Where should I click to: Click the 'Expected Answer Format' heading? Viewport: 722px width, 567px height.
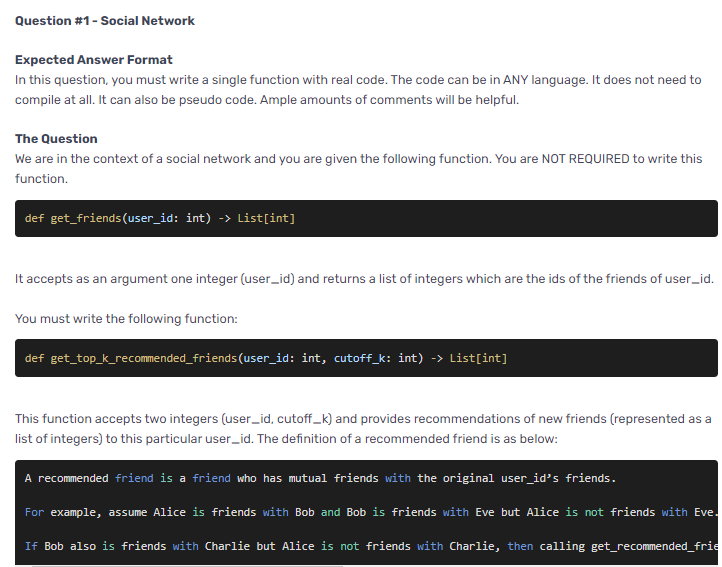(93, 60)
